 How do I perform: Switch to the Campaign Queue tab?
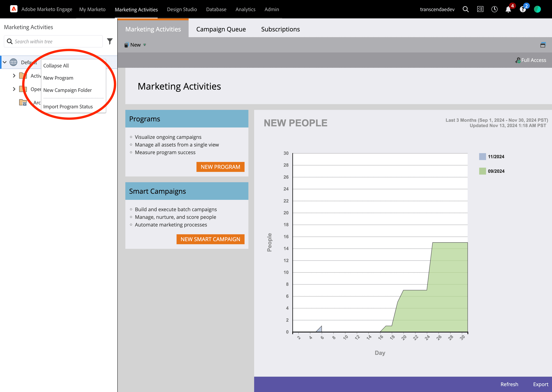221,29
